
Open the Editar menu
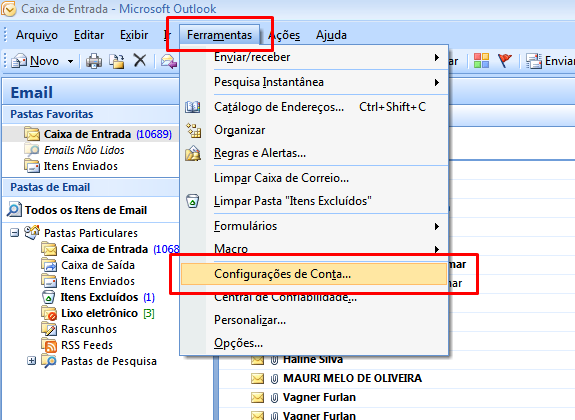pos(89,35)
